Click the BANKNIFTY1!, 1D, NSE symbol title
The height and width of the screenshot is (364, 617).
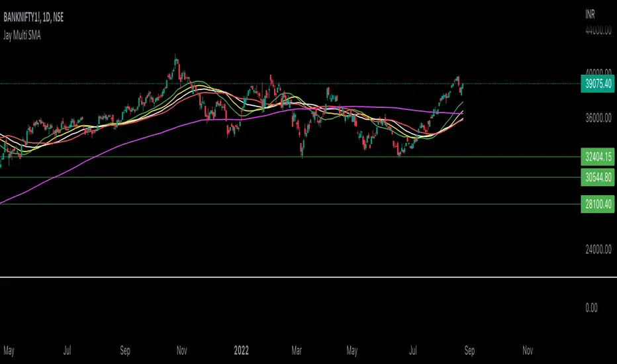[x=33, y=17]
